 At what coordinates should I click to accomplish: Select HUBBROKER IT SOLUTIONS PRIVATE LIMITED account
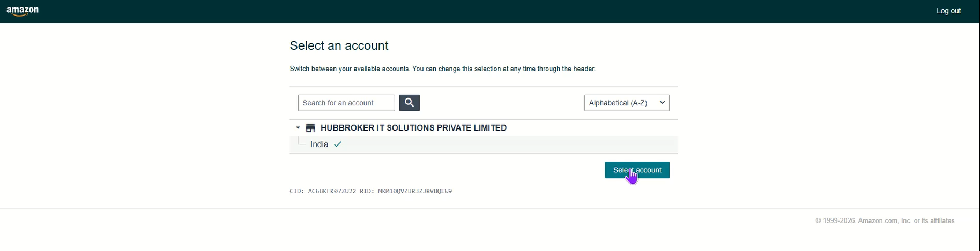413,128
